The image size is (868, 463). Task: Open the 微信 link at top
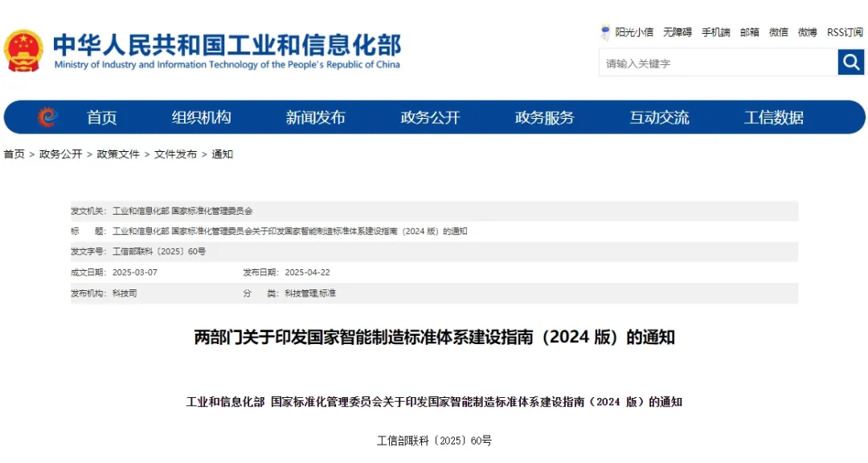click(778, 32)
